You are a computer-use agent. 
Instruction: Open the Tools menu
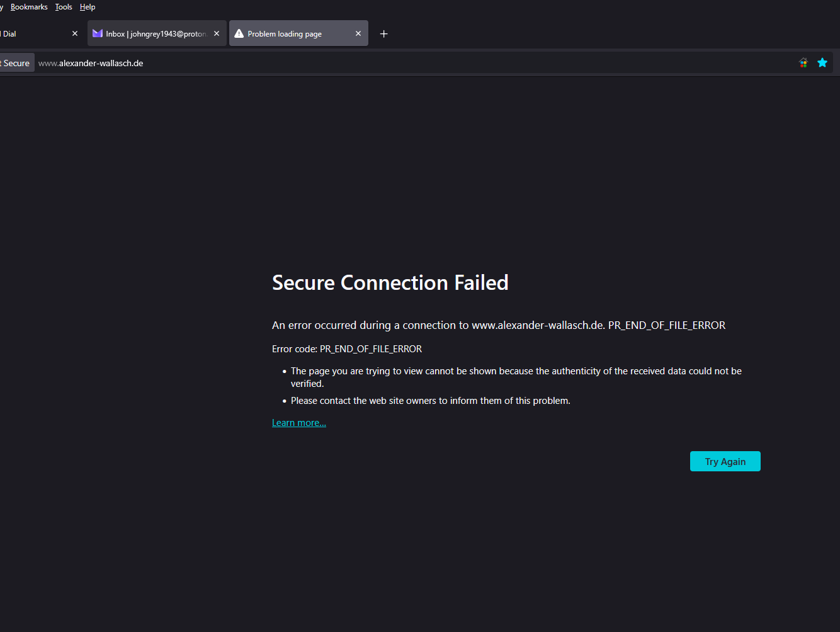point(64,7)
